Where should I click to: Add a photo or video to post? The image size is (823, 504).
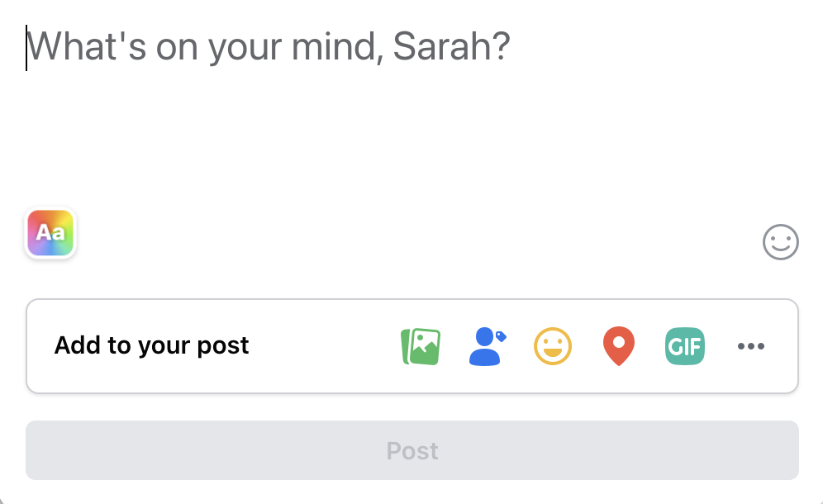(421, 346)
